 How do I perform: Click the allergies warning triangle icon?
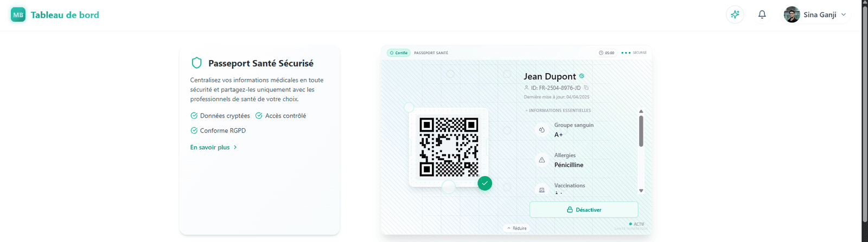tap(542, 160)
